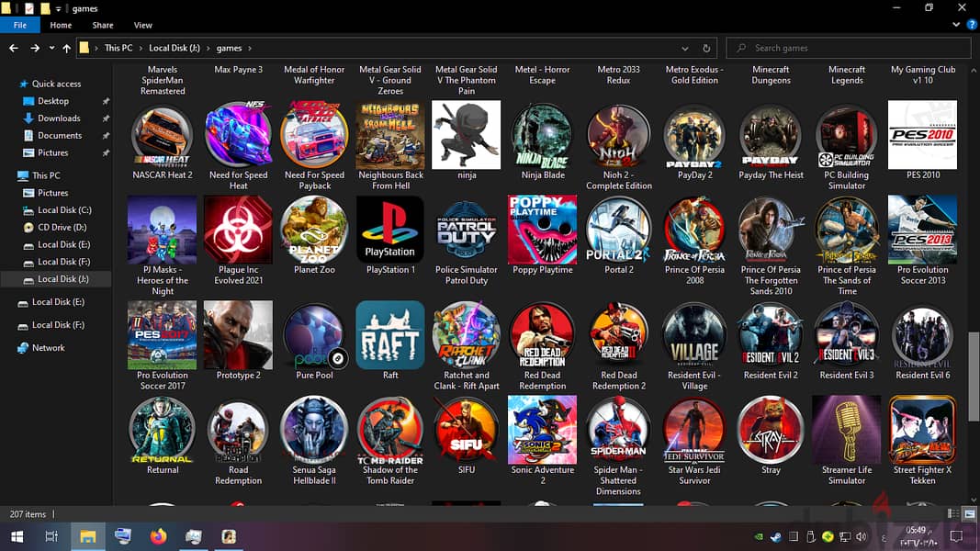Image resolution: width=980 pixels, height=551 pixels.
Task: Select the Planet Zoo icon
Action: 314,230
